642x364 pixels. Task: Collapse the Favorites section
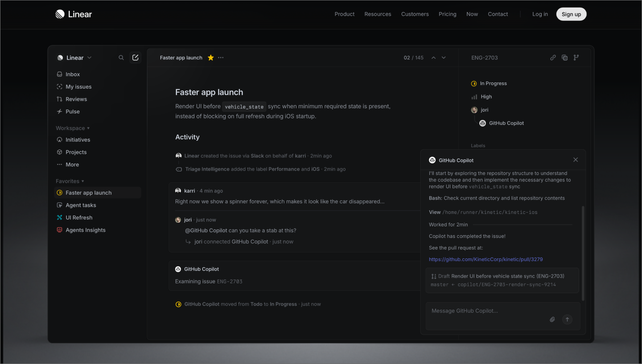click(x=70, y=181)
